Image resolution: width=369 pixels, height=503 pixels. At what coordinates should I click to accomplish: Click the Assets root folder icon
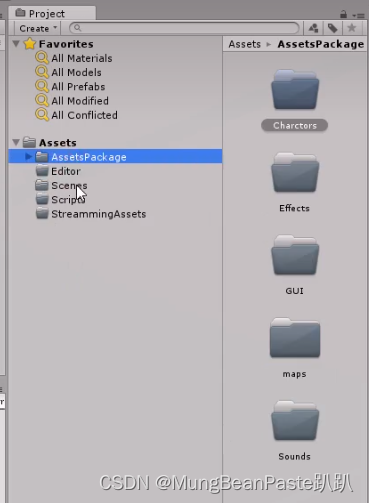click(x=29, y=142)
